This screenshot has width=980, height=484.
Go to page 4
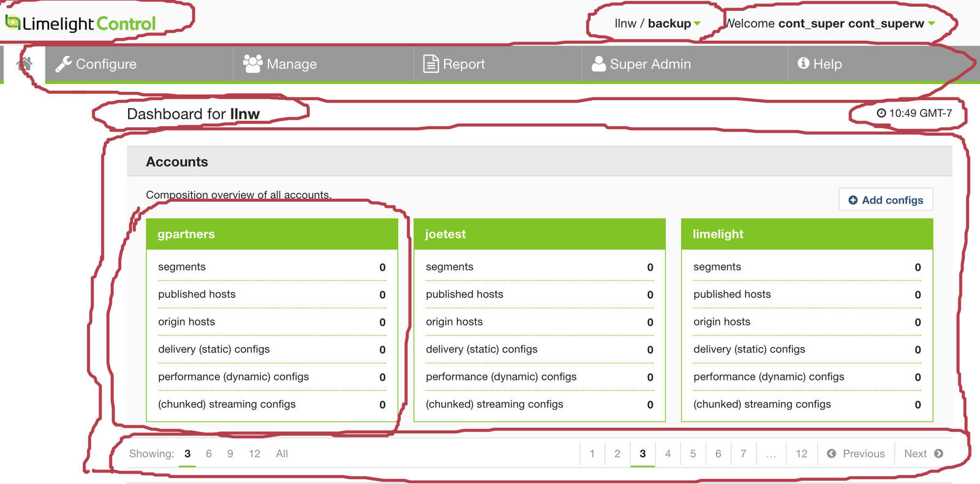tap(668, 453)
